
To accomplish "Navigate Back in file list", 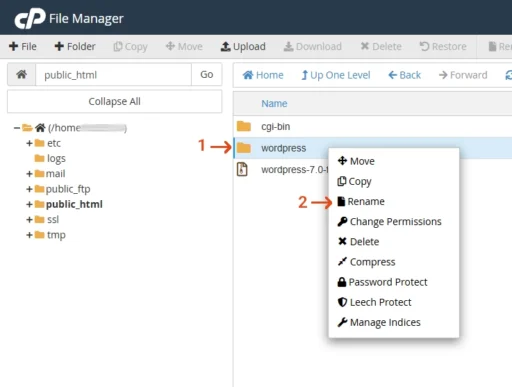I will pyautogui.click(x=405, y=75).
